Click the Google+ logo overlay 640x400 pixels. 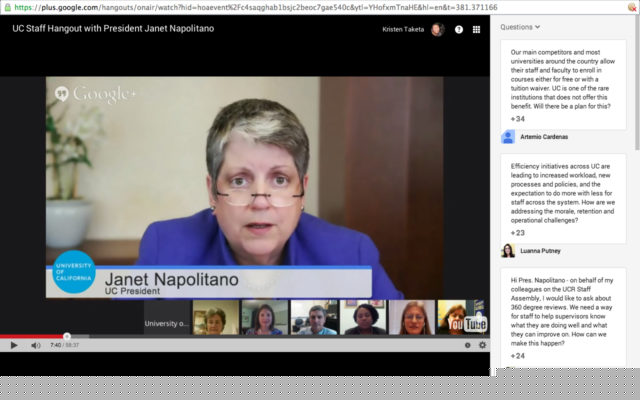click(96, 95)
